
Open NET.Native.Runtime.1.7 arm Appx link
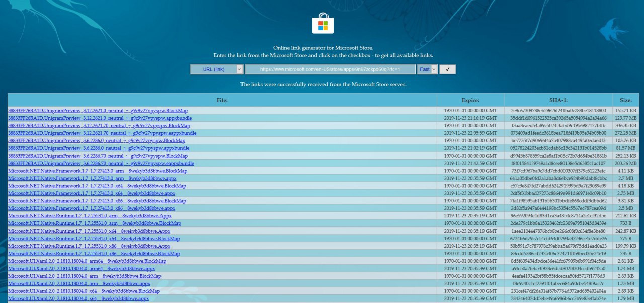pos(90,216)
